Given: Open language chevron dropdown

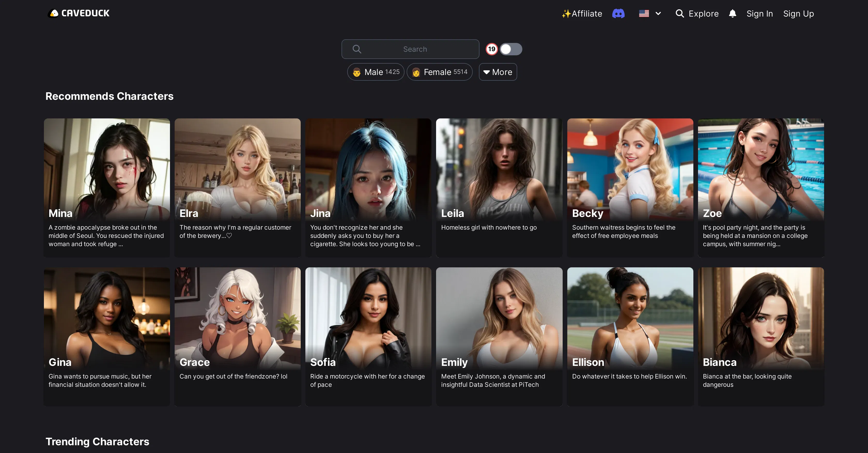Looking at the screenshot, I should [x=658, y=13].
